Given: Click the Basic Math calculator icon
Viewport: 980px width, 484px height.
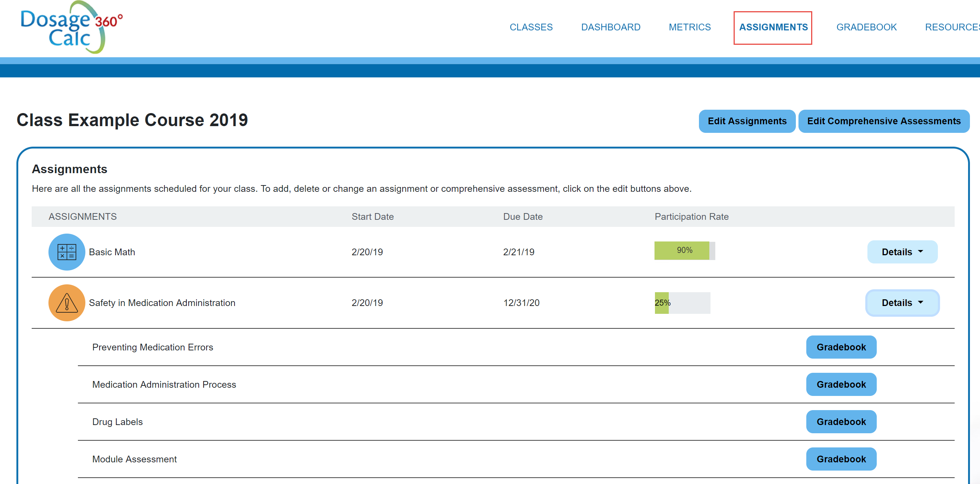Looking at the screenshot, I should [67, 252].
